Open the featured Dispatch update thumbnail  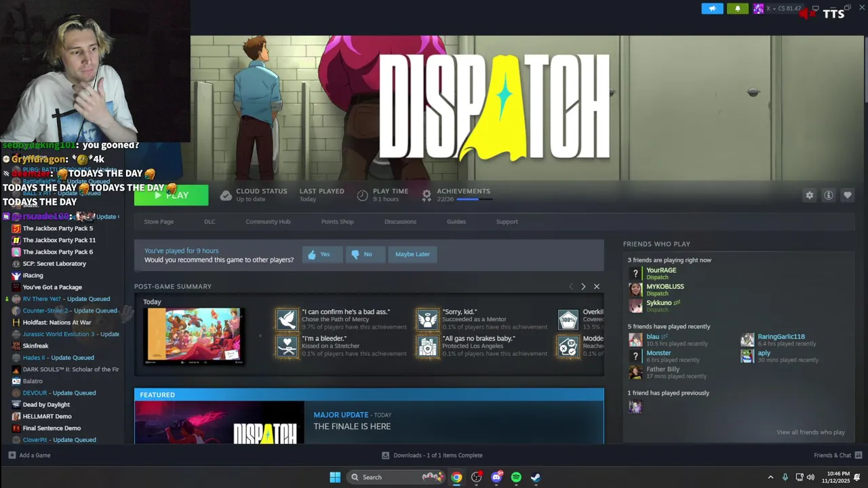point(219,423)
